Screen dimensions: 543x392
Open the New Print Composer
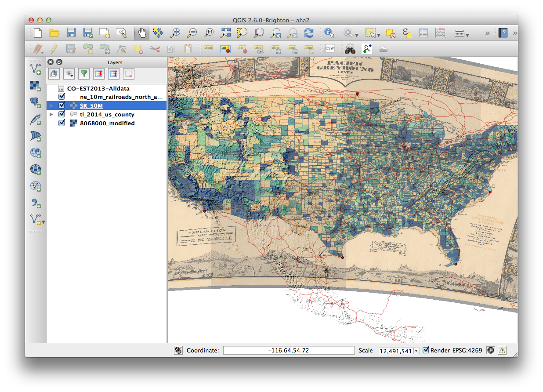point(105,33)
